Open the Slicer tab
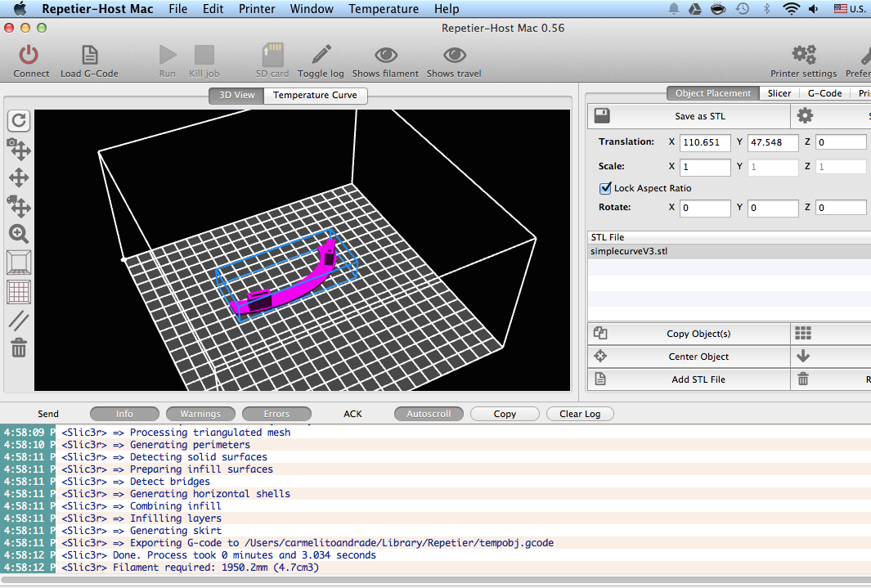Image resolution: width=871 pixels, height=588 pixels. [779, 93]
